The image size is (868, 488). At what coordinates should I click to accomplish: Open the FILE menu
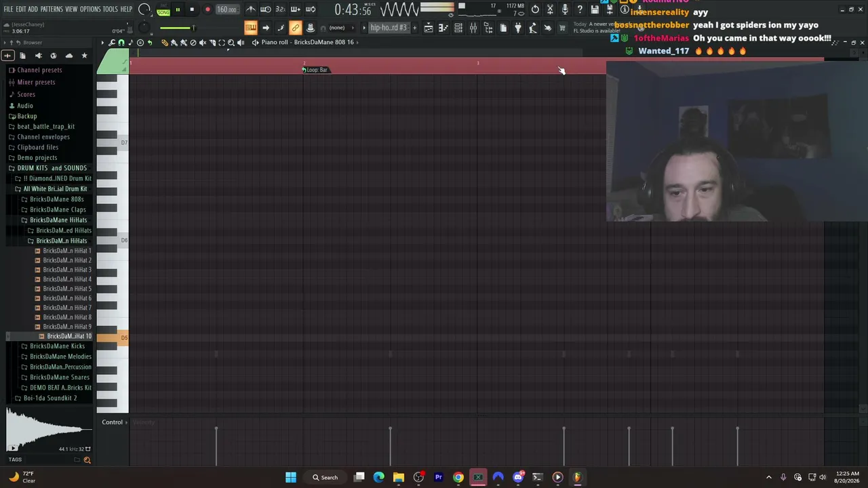8,9
